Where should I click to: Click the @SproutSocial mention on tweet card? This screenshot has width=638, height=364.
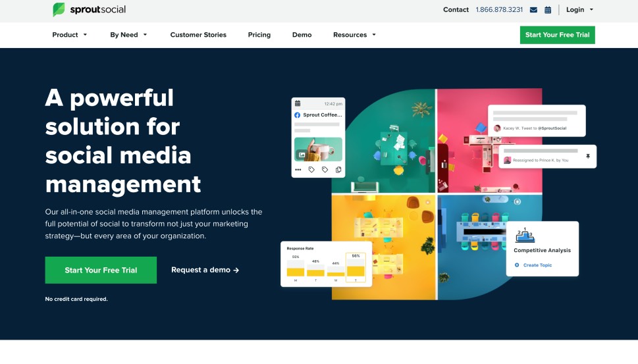[552, 128]
